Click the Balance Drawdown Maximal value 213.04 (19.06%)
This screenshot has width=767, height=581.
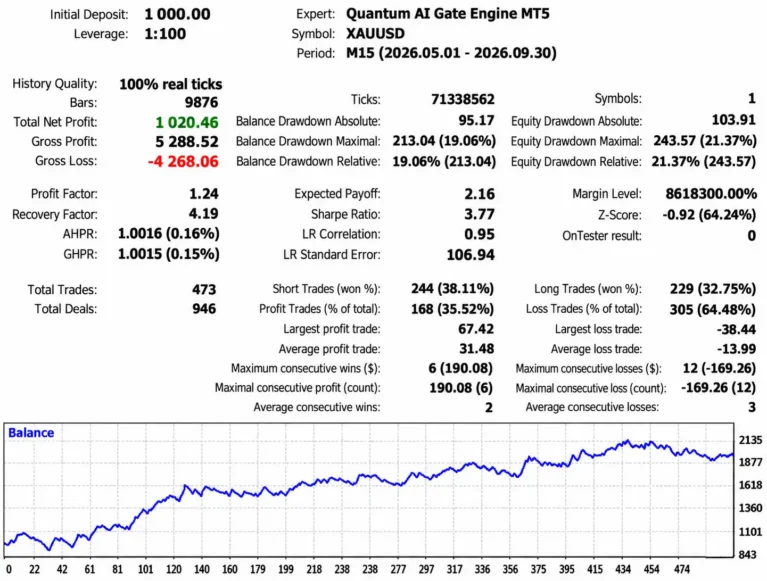(444, 141)
